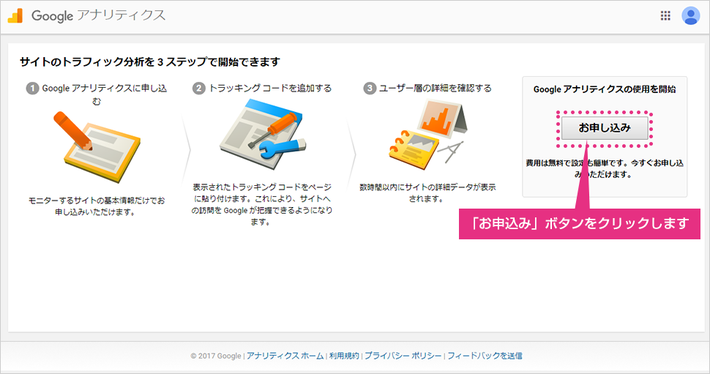Open the 利用規約 terms link

[344, 356]
